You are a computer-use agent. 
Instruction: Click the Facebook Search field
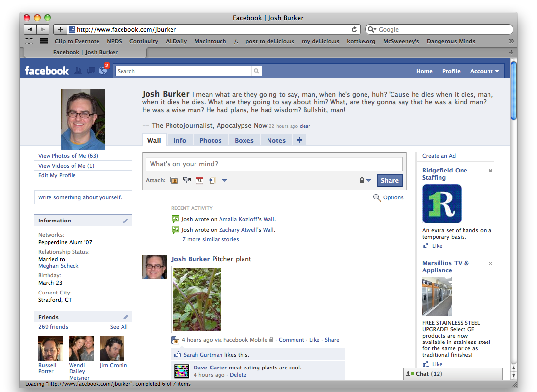(x=184, y=71)
